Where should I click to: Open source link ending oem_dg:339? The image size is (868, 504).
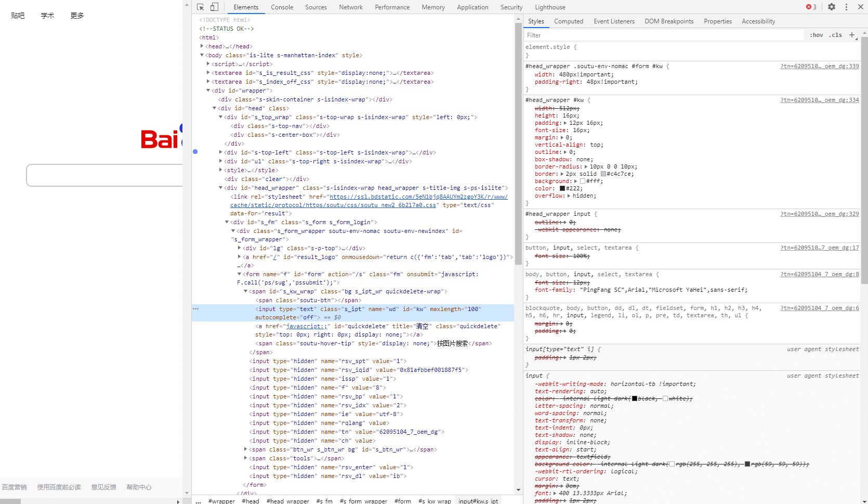pos(820,66)
